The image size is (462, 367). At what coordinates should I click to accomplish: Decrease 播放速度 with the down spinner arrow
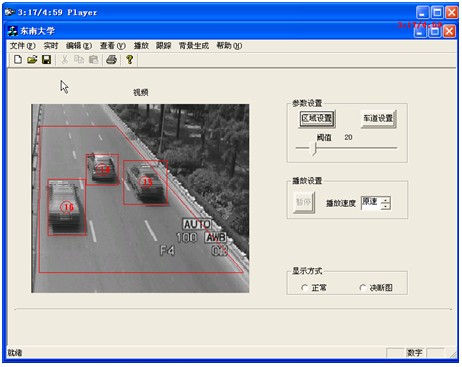click(386, 206)
